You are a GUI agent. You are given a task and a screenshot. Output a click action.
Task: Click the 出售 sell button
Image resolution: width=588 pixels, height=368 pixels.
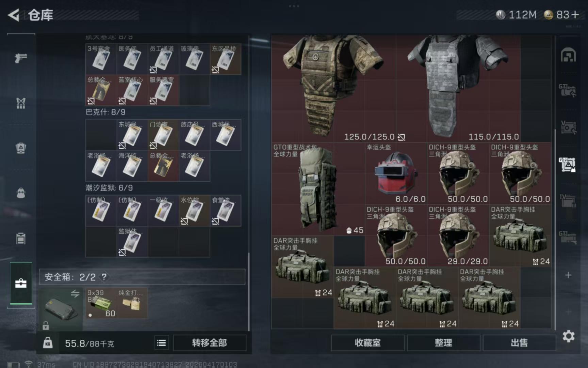pyautogui.click(x=519, y=343)
